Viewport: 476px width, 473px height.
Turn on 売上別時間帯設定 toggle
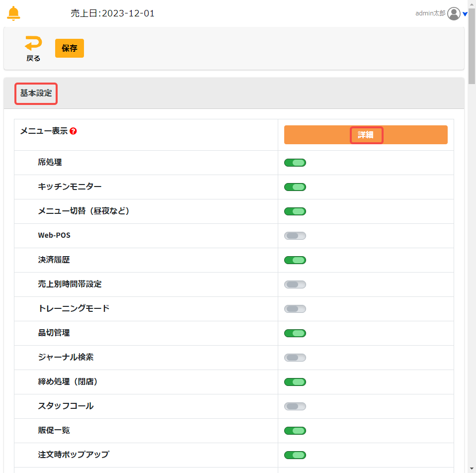click(295, 284)
